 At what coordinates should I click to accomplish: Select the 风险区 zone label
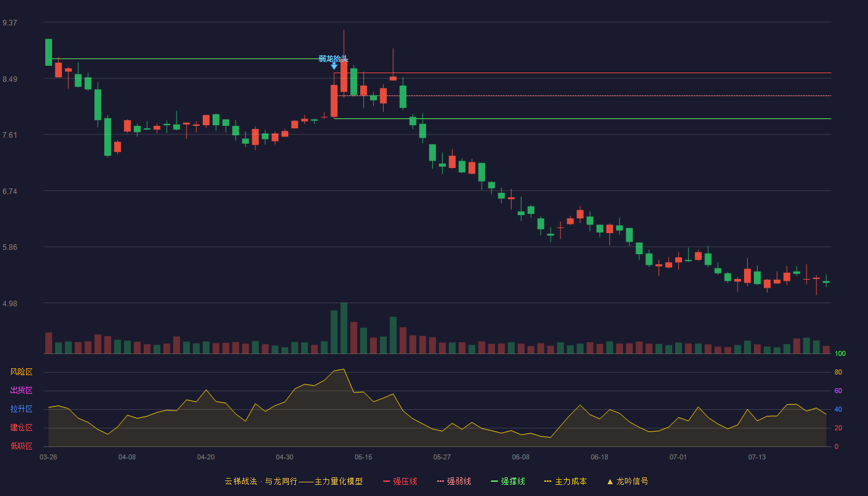(21, 372)
